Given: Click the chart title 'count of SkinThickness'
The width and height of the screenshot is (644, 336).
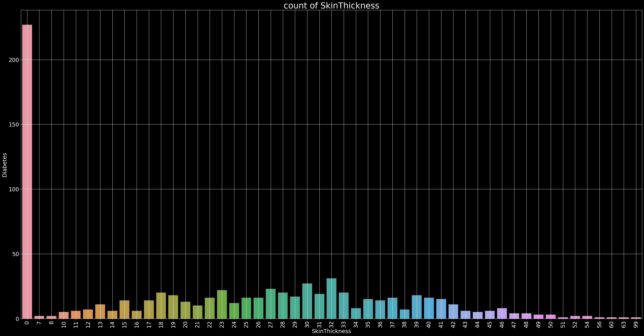Looking at the screenshot, I should (x=331, y=6).
